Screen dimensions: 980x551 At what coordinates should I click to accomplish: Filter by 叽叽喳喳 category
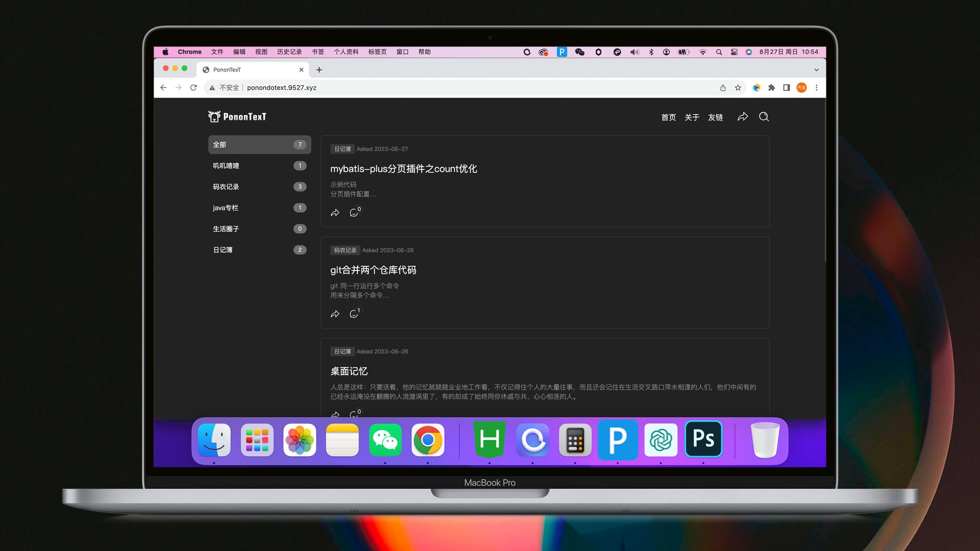tap(259, 166)
